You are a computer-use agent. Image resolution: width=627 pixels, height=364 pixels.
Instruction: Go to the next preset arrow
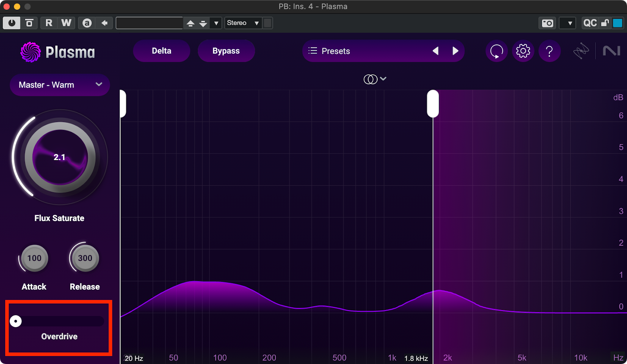tap(455, 51)
